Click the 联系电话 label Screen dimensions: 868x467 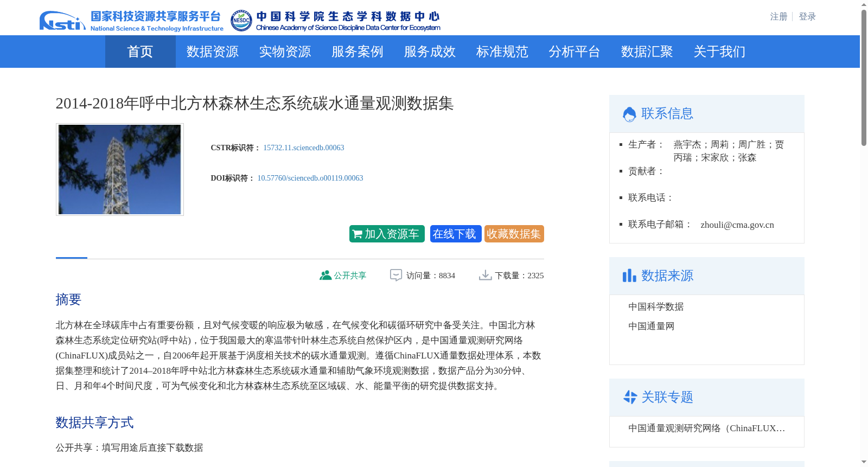tap(652, 198)
